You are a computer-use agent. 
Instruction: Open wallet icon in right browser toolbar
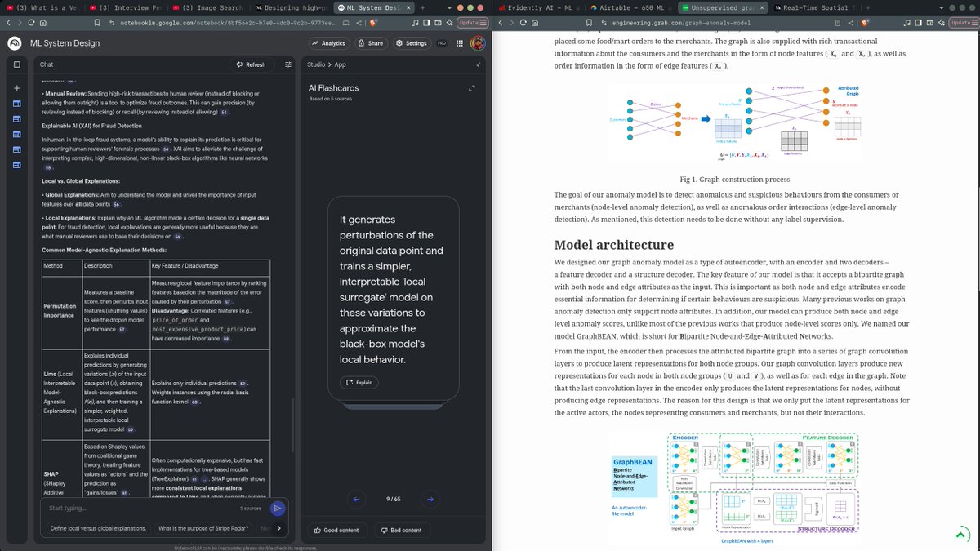coord(931,23)
